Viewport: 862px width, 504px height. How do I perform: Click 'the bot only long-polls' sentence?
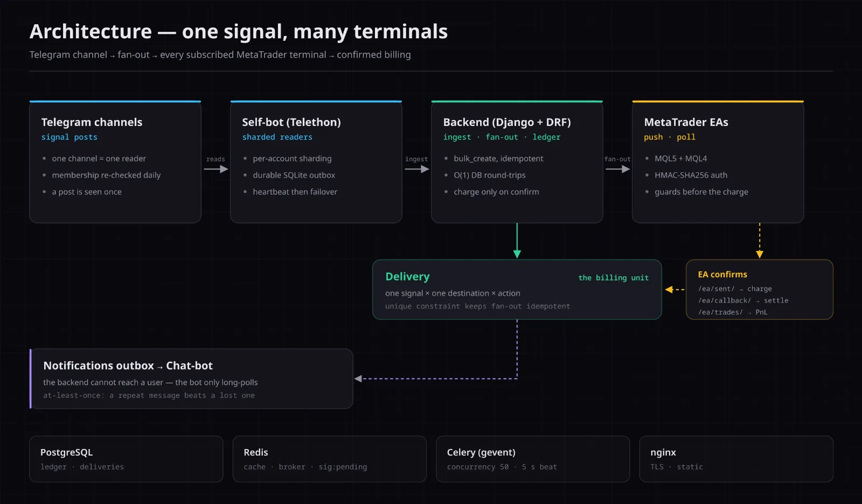(x=216, y=382)
